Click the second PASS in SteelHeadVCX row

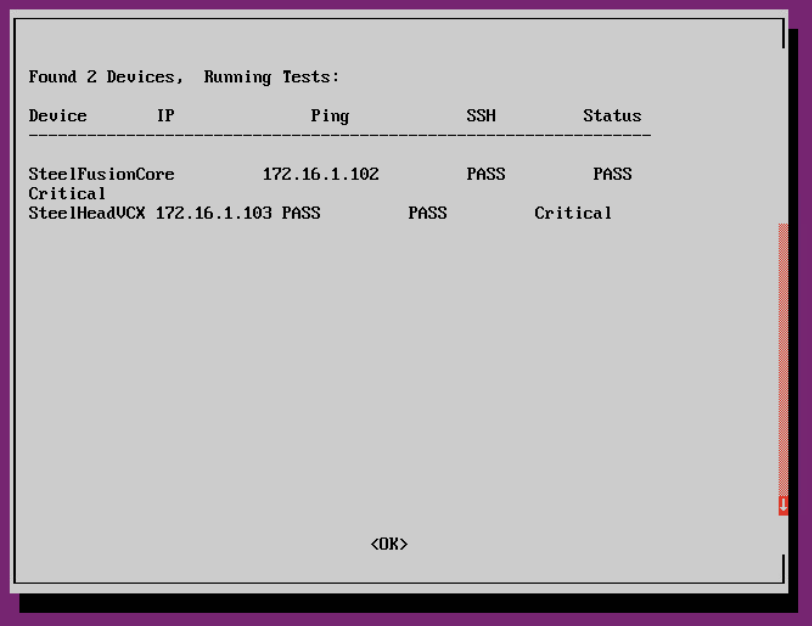pyautogui.click(x=427, y=213)
